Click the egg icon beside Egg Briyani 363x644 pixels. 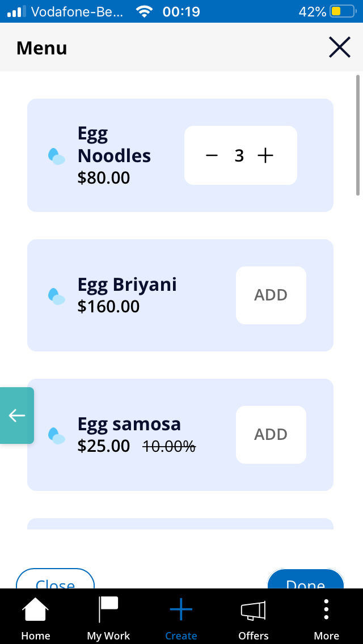56,296
